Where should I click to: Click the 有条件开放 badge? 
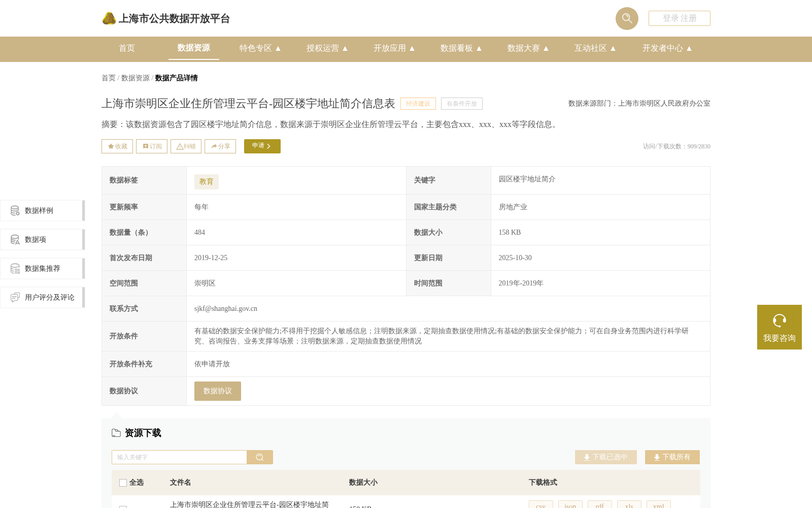(x=462, y=104)
